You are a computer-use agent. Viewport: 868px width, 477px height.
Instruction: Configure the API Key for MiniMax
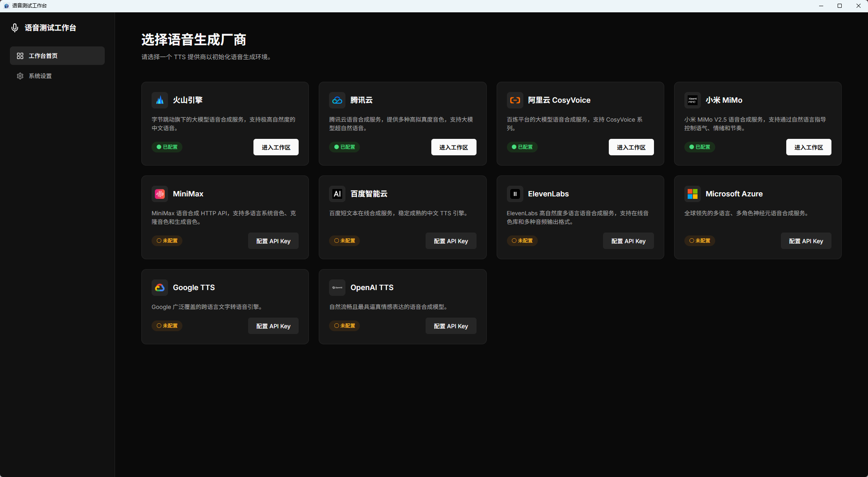point(273,241)
